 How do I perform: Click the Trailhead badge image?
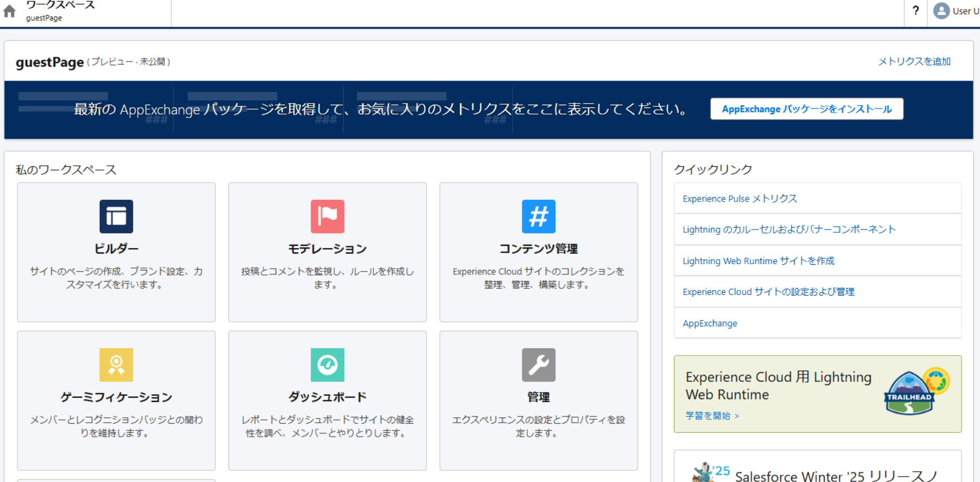point(916,391)
